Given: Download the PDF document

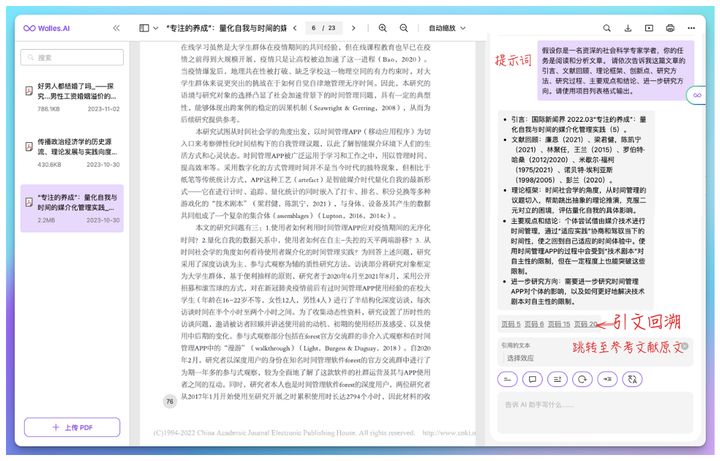Looking at the screenshot, I should pos(628,28).
